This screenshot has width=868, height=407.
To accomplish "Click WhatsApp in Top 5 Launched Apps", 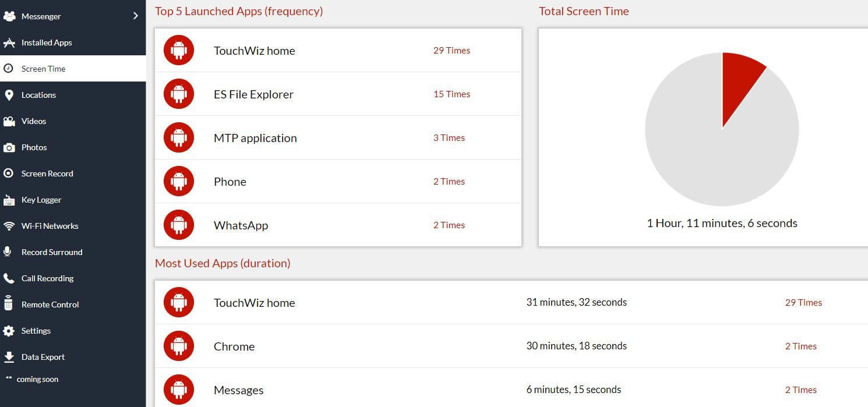I will click(x=241, y=225).
